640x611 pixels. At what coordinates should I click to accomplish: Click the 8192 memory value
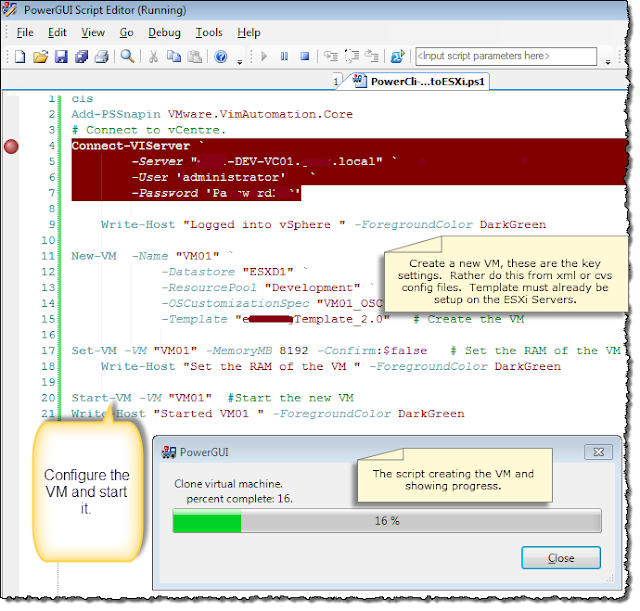point(294,351)
